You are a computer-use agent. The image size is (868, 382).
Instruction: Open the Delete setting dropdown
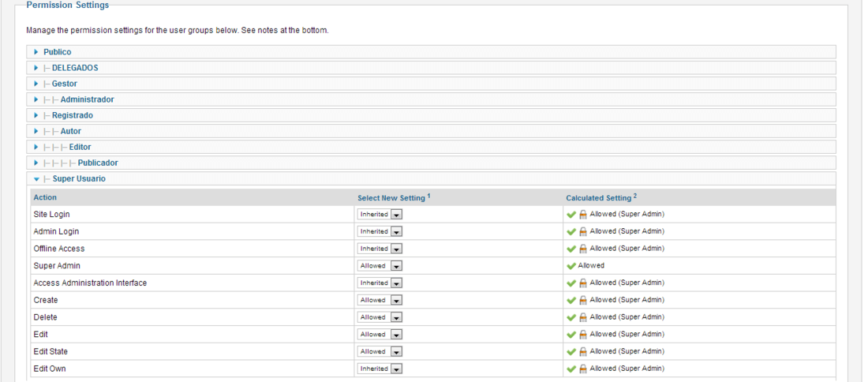coord(380,317)
